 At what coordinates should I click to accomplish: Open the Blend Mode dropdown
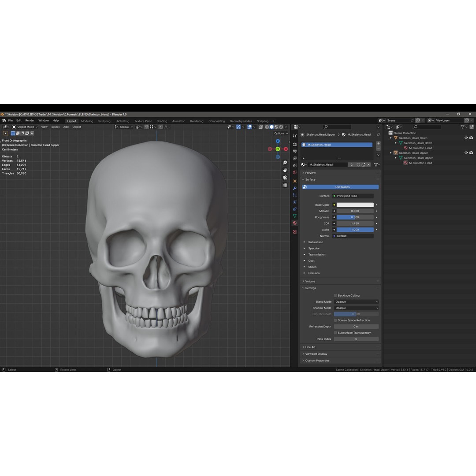357,302
